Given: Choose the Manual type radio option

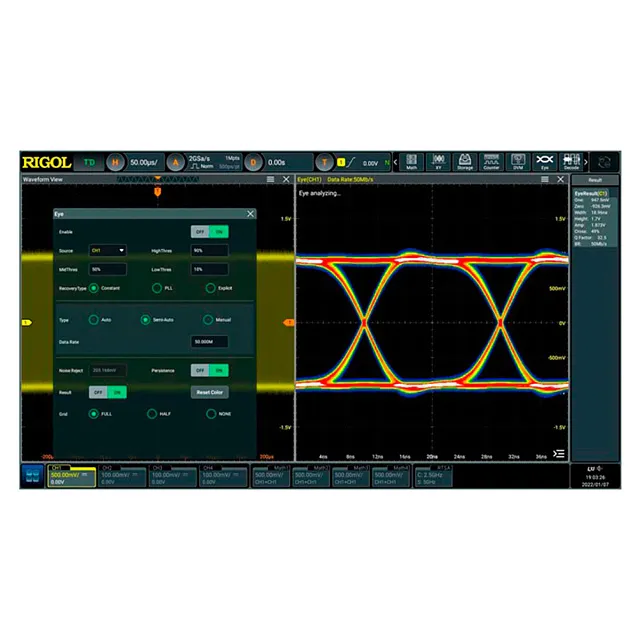Looking at the screenshot, I should click(208, 320).
